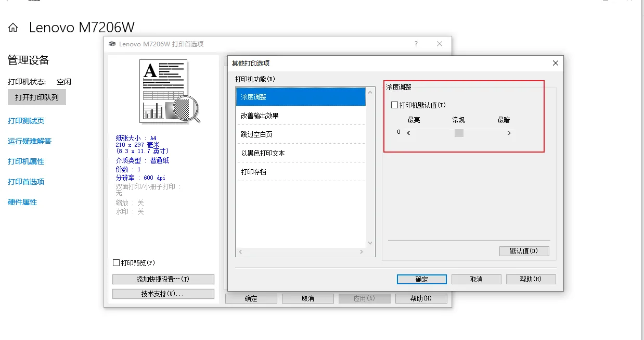The height and width of the screenshot is (340, 644).
Task: Select 跳过空白页 in the function list
Action: 301,134
